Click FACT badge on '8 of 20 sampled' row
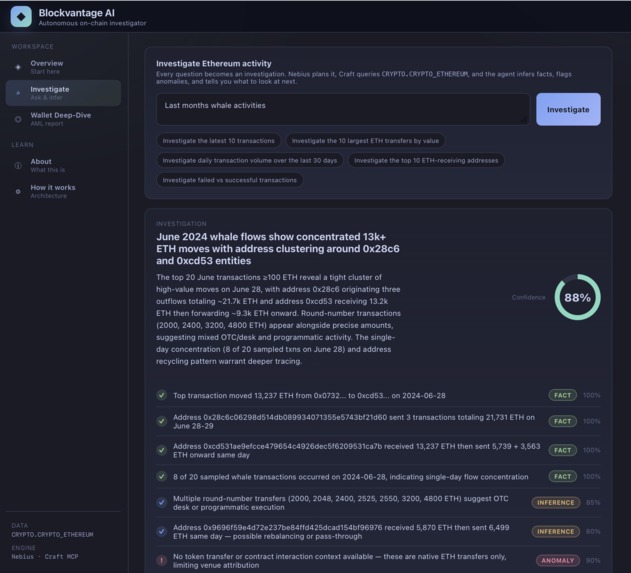Screen dimensions: 631x573 (563, 476)
